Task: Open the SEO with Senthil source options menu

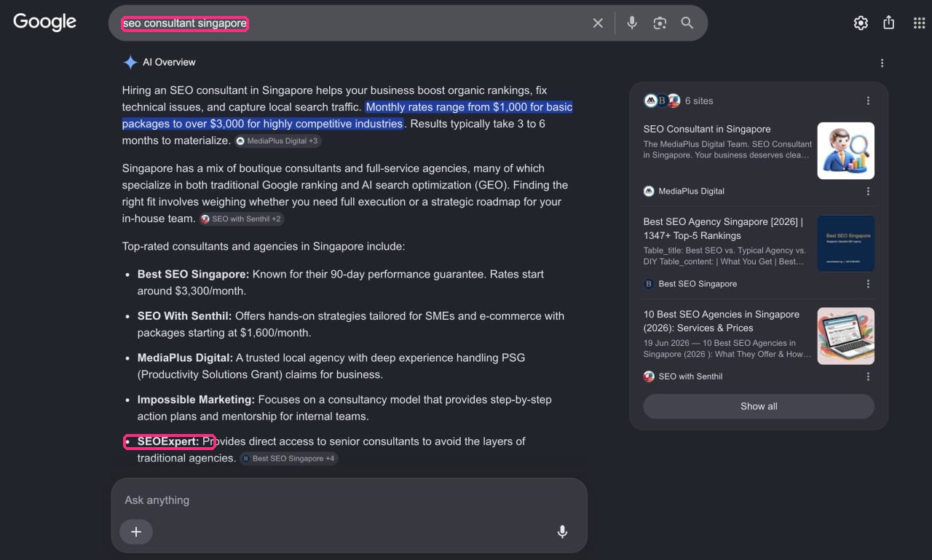Action: coord(868,376)
